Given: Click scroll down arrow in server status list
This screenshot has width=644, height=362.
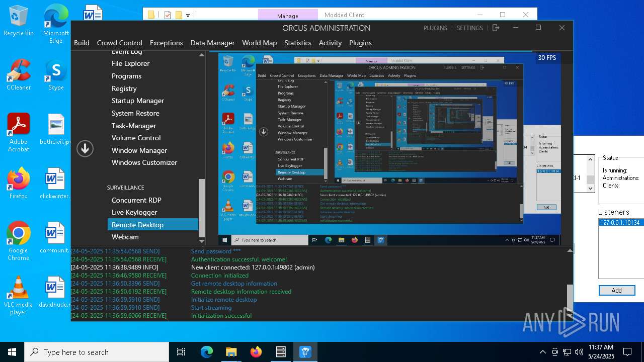Looking at the screenshot, I should pos(591,189).
